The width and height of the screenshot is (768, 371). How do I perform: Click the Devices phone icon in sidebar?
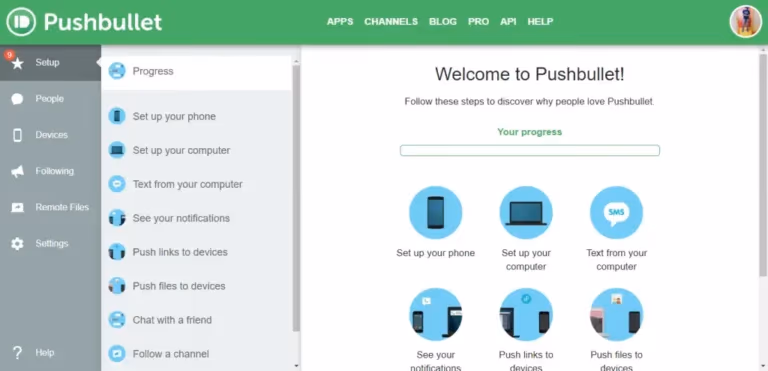[17, 135]
